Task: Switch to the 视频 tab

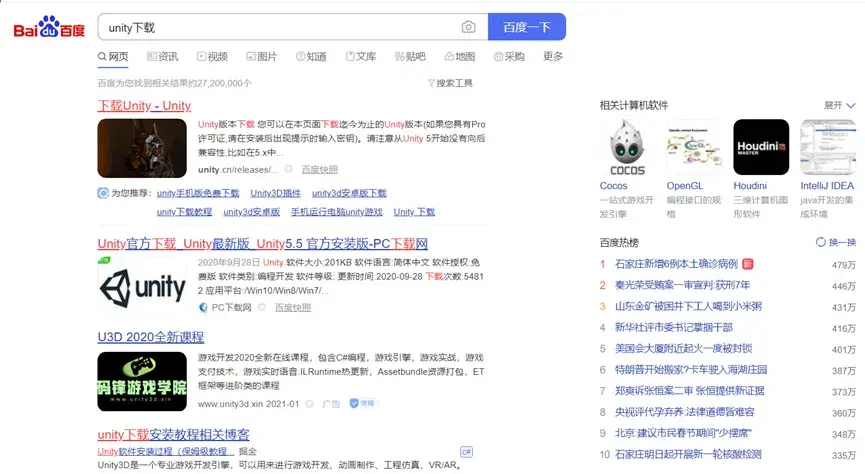Action: coord(212,56)
